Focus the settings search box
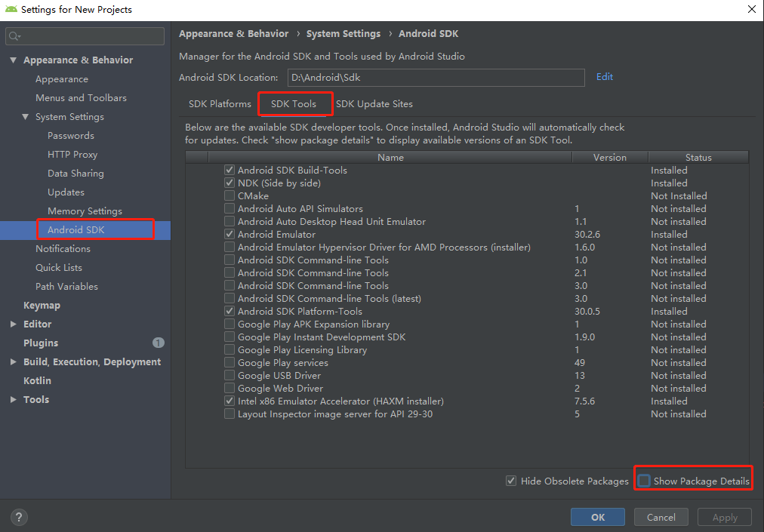The width and height of the screenshot is (764, 532). click(85, 36)
